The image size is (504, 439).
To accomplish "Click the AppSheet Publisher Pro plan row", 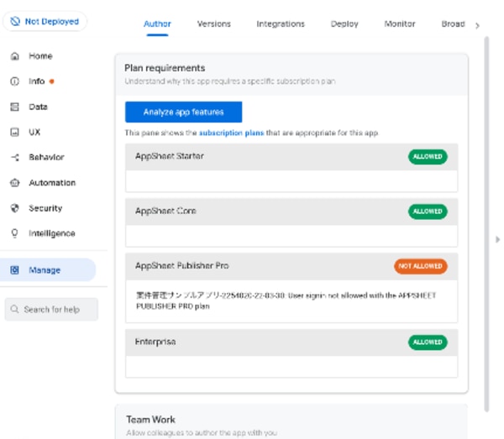I will tap(291, 266).
